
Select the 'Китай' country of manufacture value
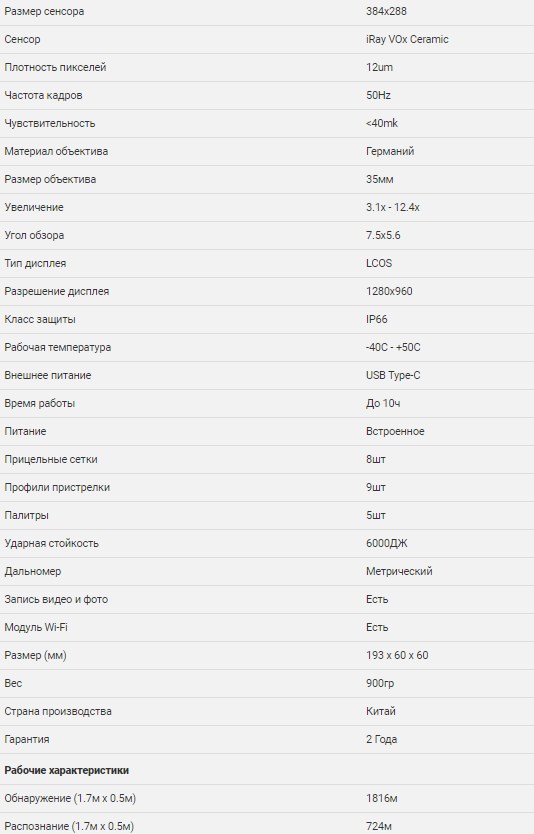coord(381,712)
